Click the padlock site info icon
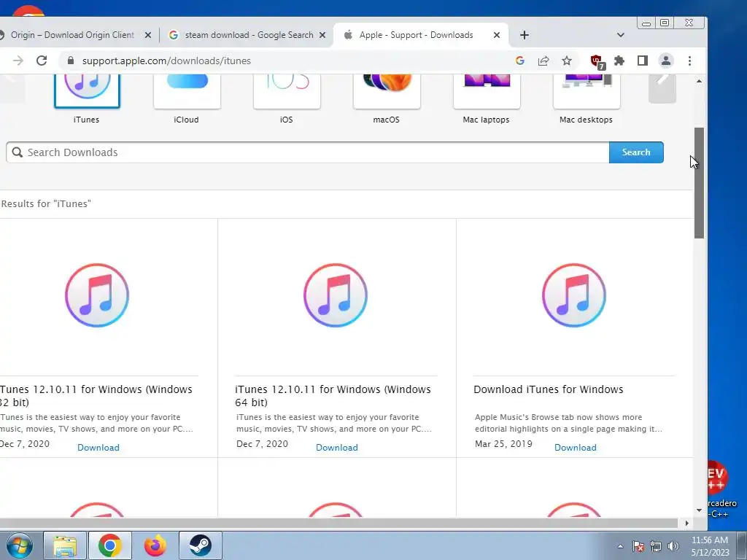This screenshot has height=560, width=747. 71,61
